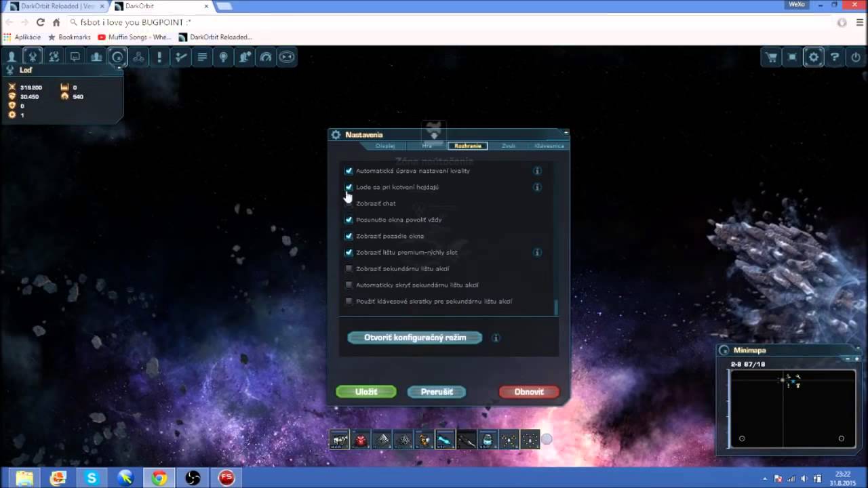Select the orange item slot in action bar

[424, 440]
